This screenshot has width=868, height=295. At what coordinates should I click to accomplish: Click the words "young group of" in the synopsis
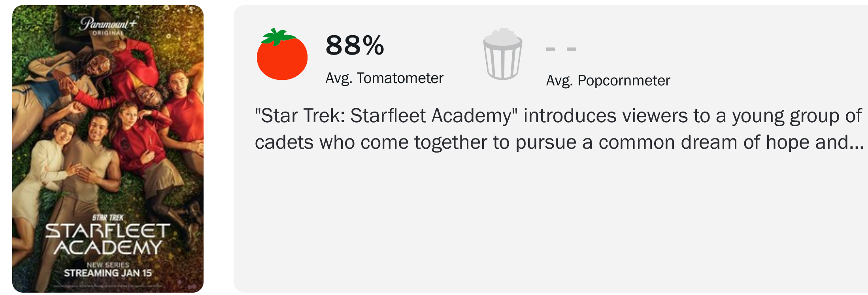point(796,116)
